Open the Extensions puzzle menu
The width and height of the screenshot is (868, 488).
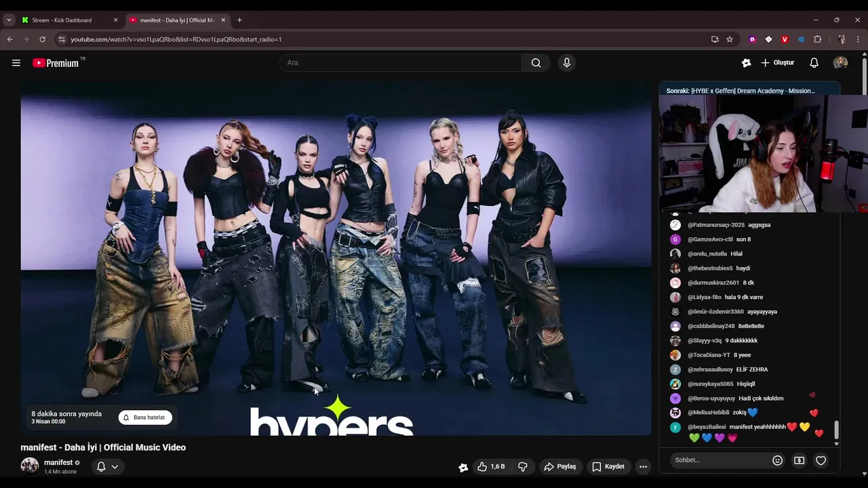(817, 39)
